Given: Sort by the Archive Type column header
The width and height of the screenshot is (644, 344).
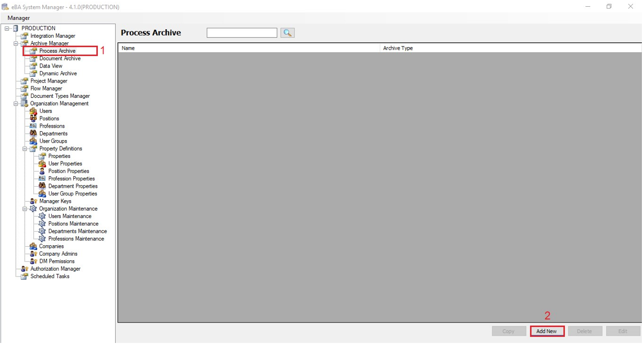Looking at the screenshot, I should (x=511, y=48).
